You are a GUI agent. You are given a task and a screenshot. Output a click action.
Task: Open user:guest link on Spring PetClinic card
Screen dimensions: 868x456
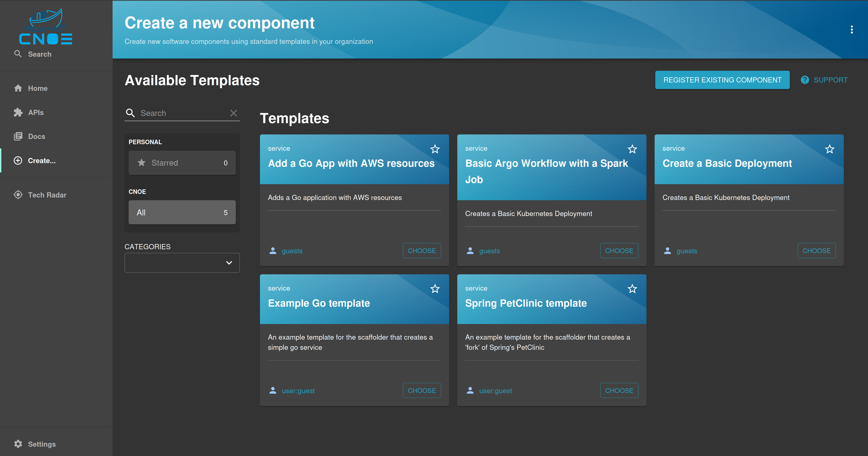point(495,391)
